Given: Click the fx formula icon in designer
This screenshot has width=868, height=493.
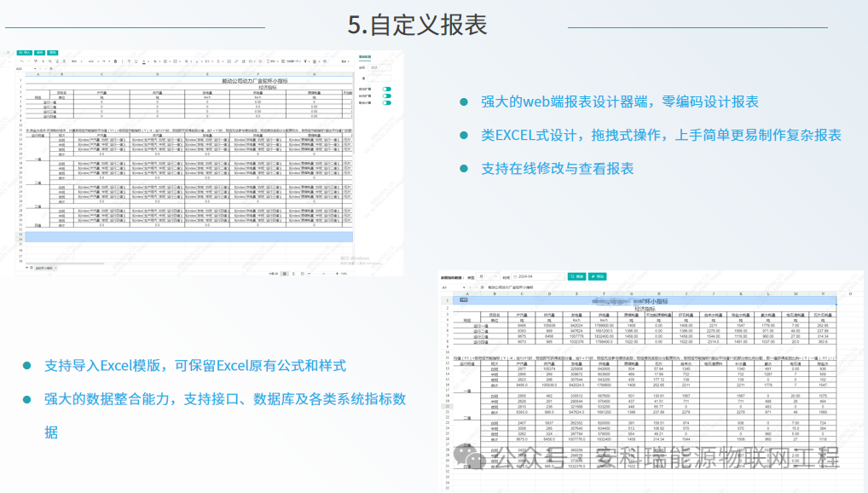Looking at the screenshot, I should click(x=51, y=69).
